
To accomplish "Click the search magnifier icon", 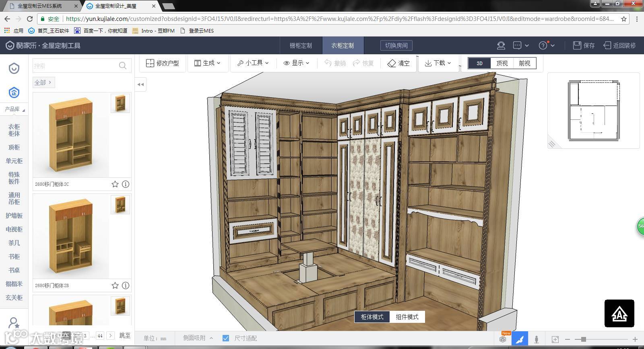I will (x=123, y=66).
